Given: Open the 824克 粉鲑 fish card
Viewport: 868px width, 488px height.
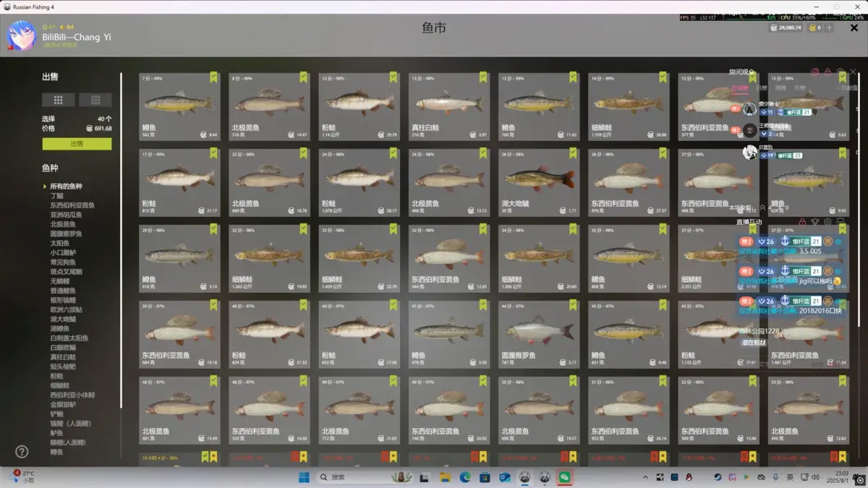Looking at the screenshot, I should (x=269, y=334).
